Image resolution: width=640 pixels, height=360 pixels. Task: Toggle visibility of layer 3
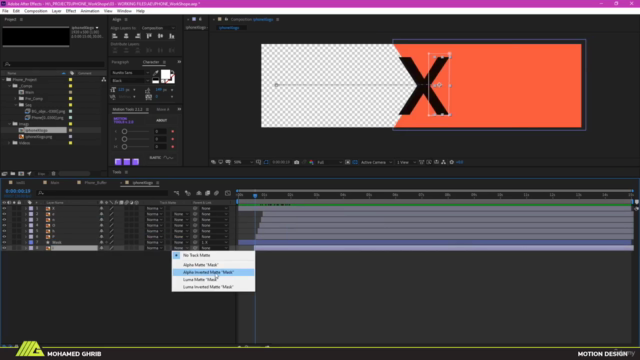tap(4, 220)
